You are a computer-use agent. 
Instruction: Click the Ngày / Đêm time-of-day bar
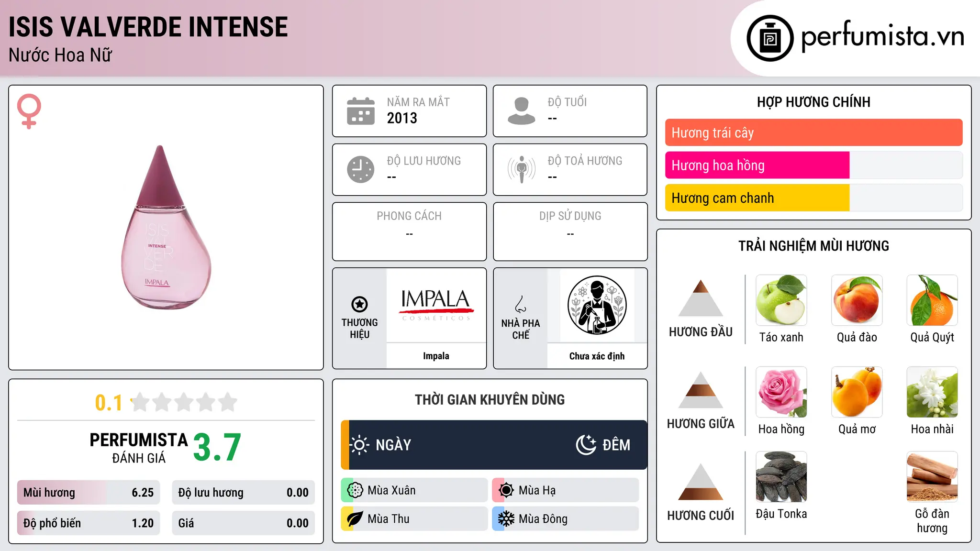[x=494, y=445]
